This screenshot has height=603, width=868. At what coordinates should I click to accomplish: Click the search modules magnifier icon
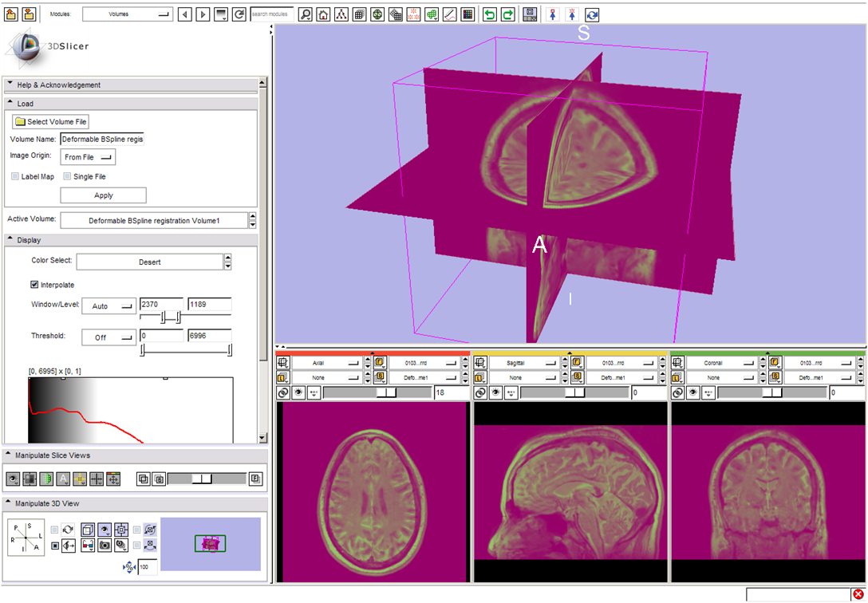306,14
